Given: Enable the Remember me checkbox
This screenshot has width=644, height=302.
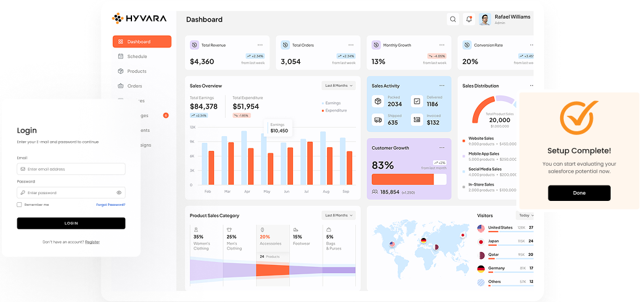Looking at the screenshot, I should click(20, 205).
